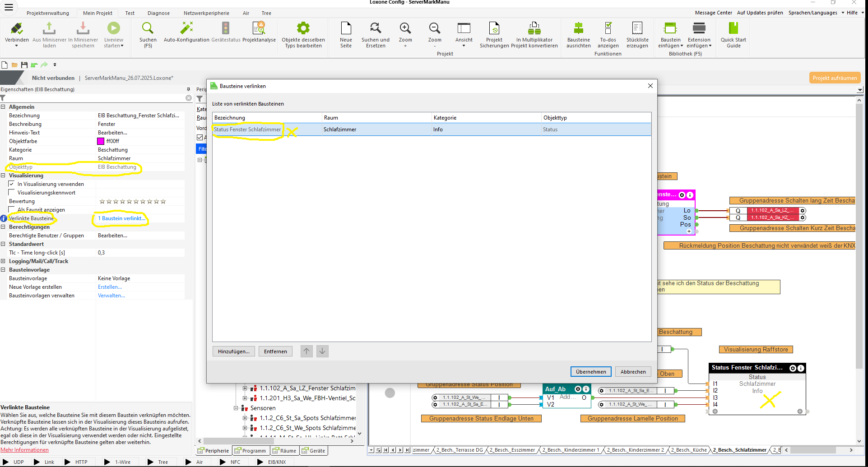868x467 pixels.
Task: Move linked block up with arrow button
Action: pyautogui.click(x=306, y=351)
